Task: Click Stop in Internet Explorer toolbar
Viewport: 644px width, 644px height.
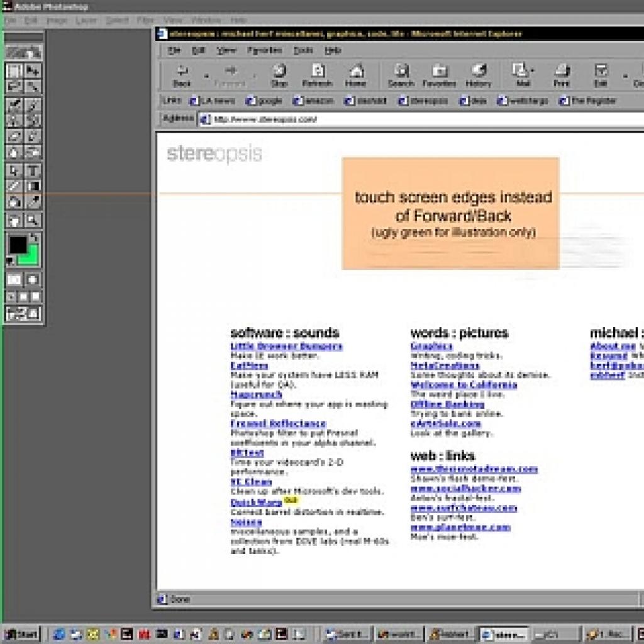Action: [x=279, y=75]
